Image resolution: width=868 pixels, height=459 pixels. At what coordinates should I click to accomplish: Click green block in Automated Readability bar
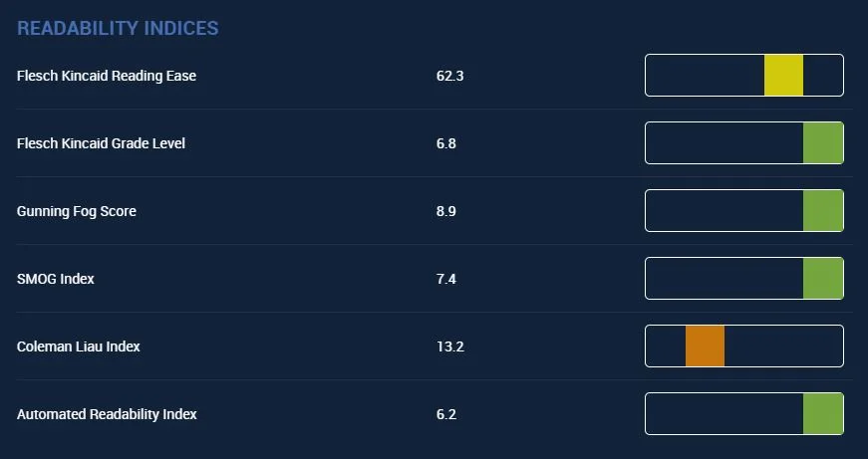tap(823, 413)
